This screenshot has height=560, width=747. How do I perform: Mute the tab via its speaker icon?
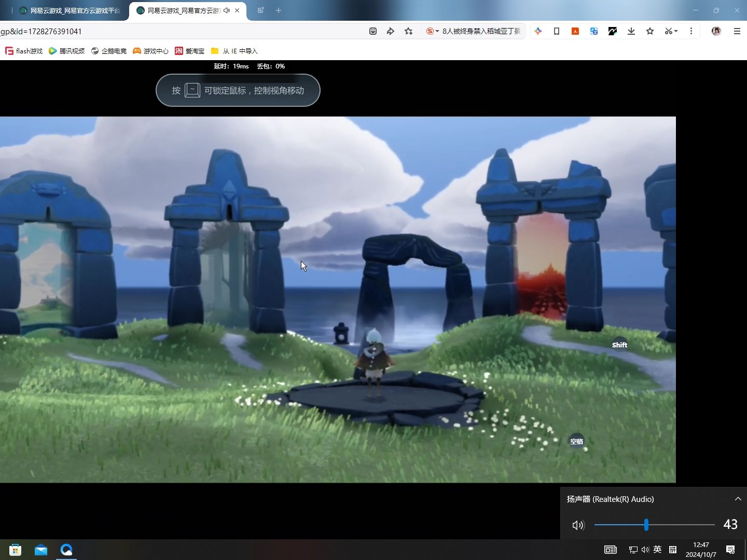227,10
